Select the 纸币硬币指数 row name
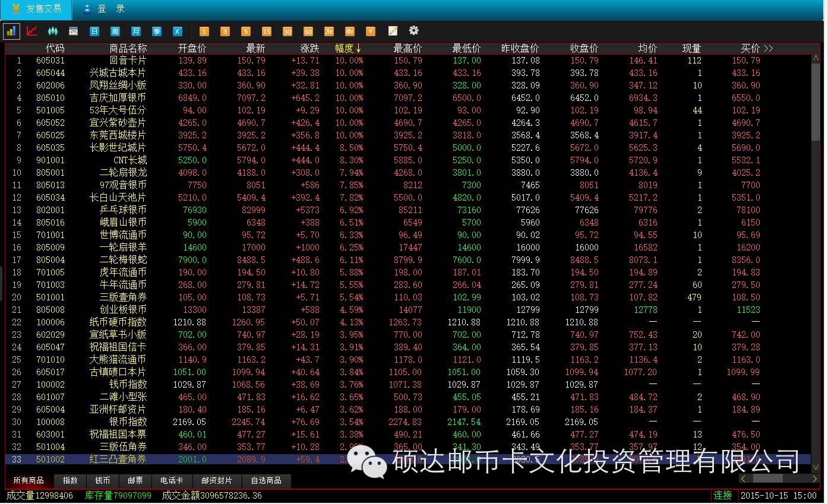This screenshot has height=504, width=828. point(118,322)
